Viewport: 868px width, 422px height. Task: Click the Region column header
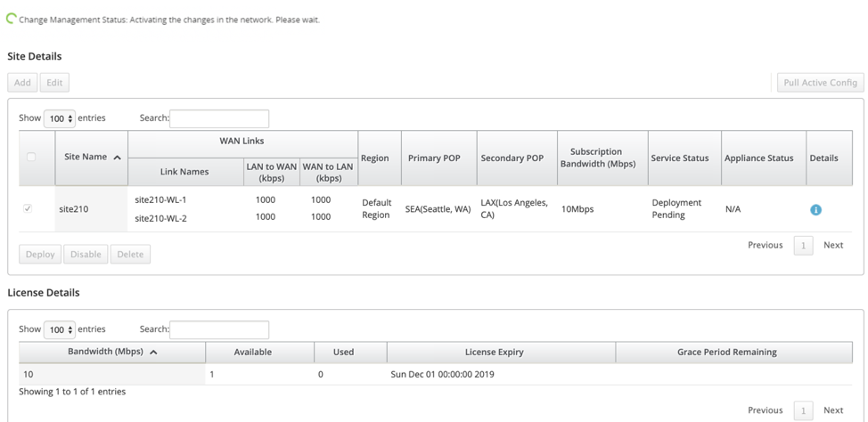pos(380,158)
